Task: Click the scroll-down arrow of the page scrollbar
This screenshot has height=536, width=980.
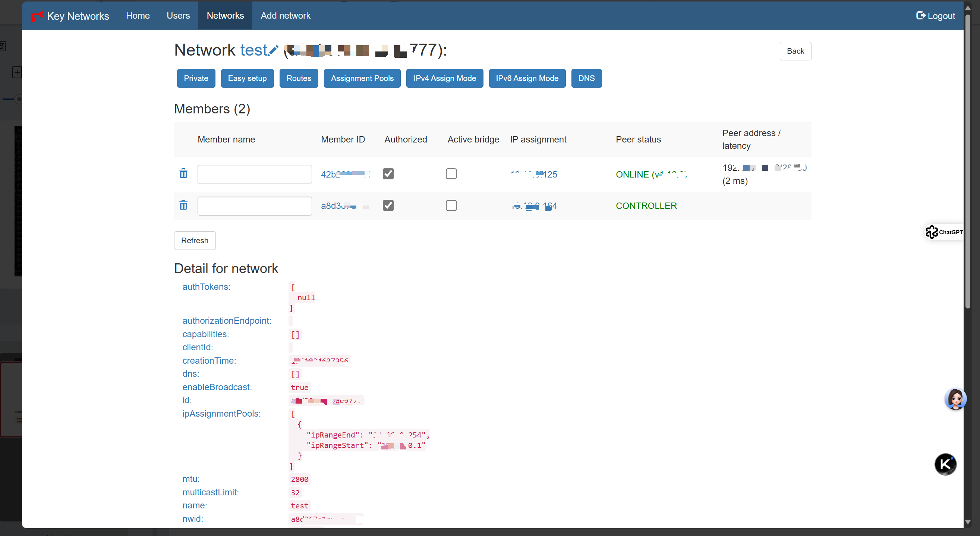Action: click(968, 522)
